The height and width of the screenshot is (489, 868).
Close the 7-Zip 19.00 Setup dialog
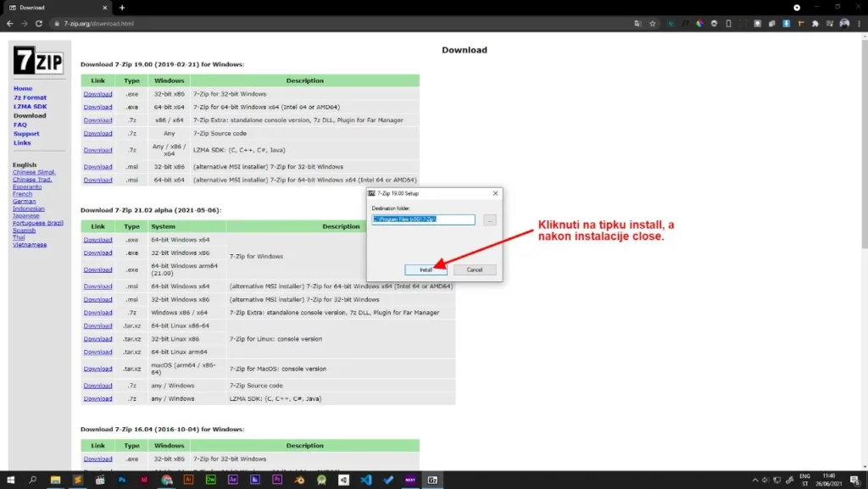click(495, 193)
